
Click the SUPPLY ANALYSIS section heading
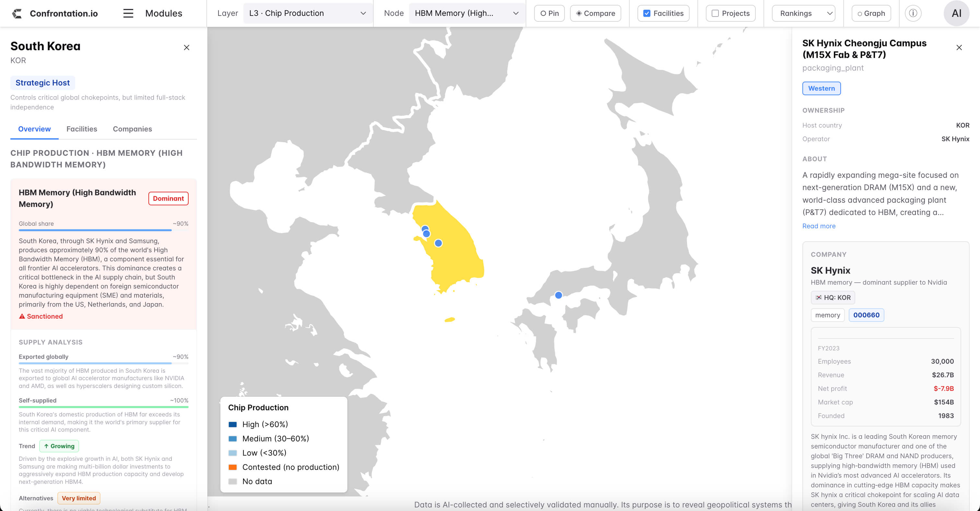click(x=51, y=342)
